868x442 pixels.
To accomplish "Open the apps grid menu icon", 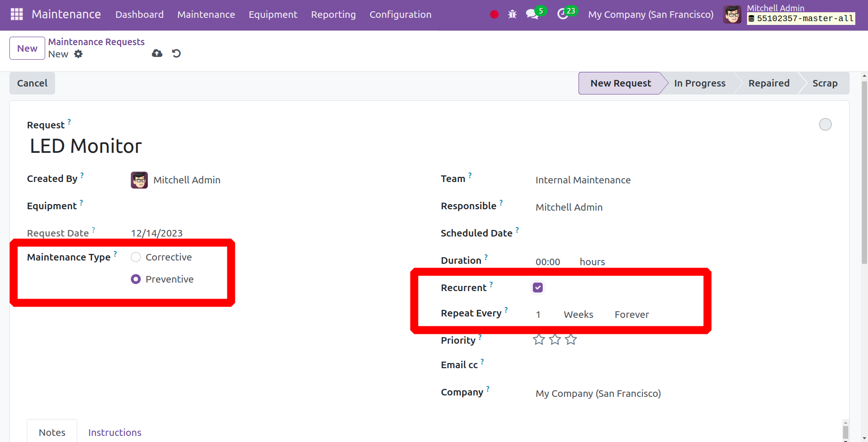I will (x=16, y=14).
